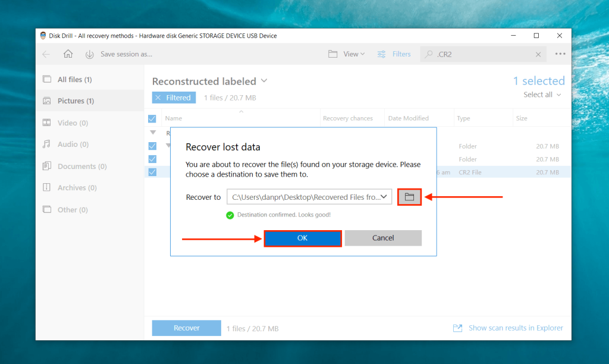Cancel the Recover lost data dialog
The width and height of the screenshot is (609, 364).
click(x=383, y=238)
